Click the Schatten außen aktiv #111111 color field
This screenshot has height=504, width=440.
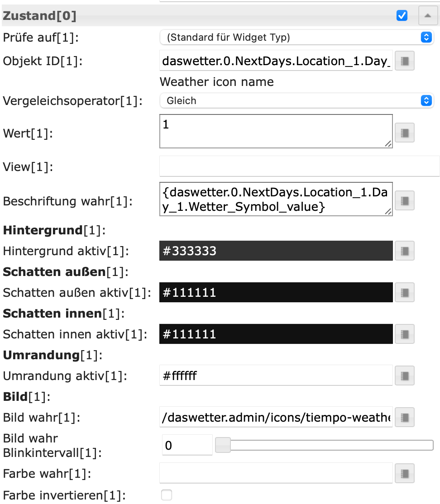(x=276, y=292)
